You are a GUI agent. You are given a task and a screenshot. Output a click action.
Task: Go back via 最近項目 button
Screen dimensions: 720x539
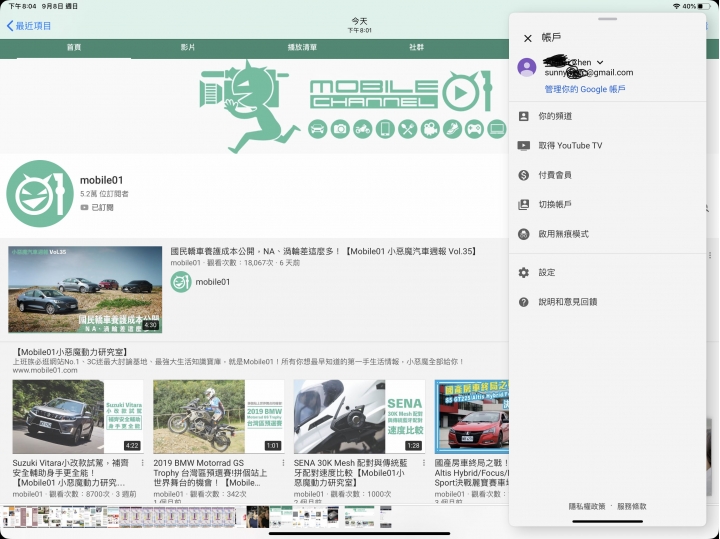[x=28, y=26]
